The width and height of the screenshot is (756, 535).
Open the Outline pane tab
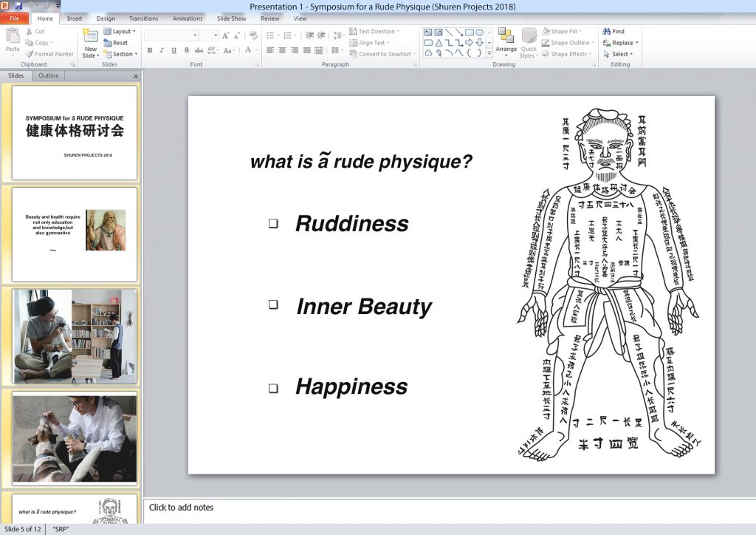point(49,76)
